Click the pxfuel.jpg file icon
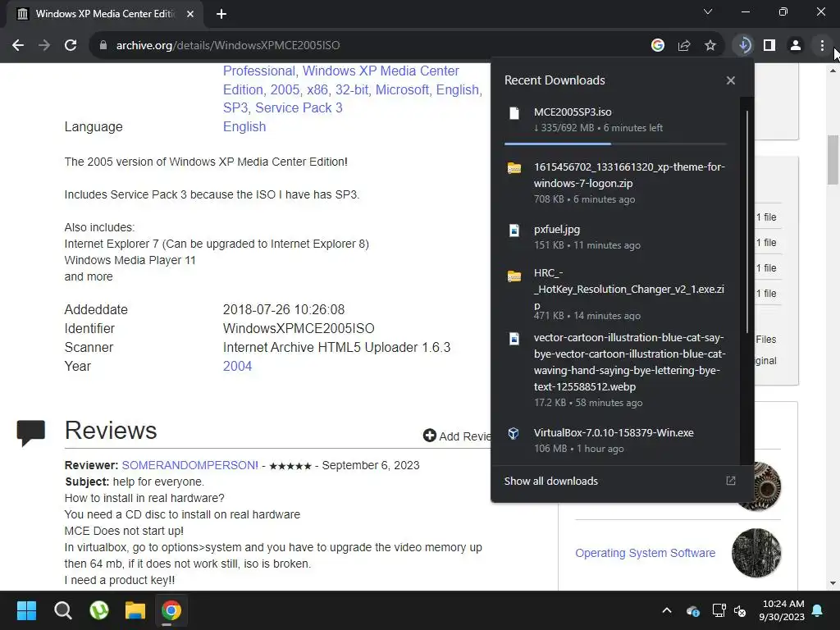The height and width of the screenshot is (630, 840). [514, 231]
